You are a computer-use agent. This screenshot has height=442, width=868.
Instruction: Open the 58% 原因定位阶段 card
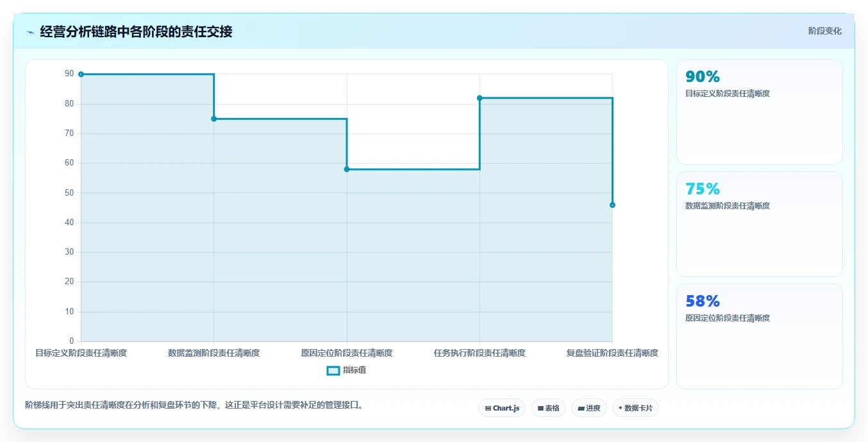pos(759,336)
